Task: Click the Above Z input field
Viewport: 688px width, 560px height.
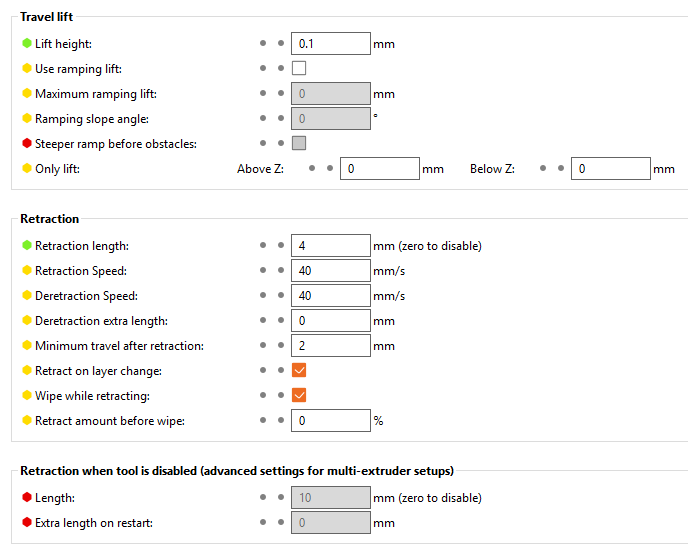Action: [x=380, y=169]
